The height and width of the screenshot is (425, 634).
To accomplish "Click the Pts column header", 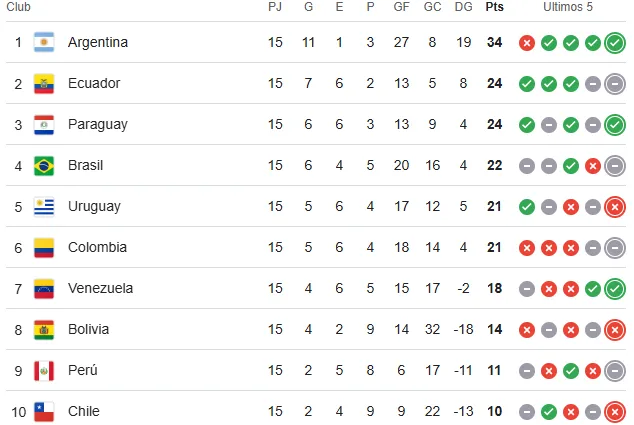I will 494,7.
